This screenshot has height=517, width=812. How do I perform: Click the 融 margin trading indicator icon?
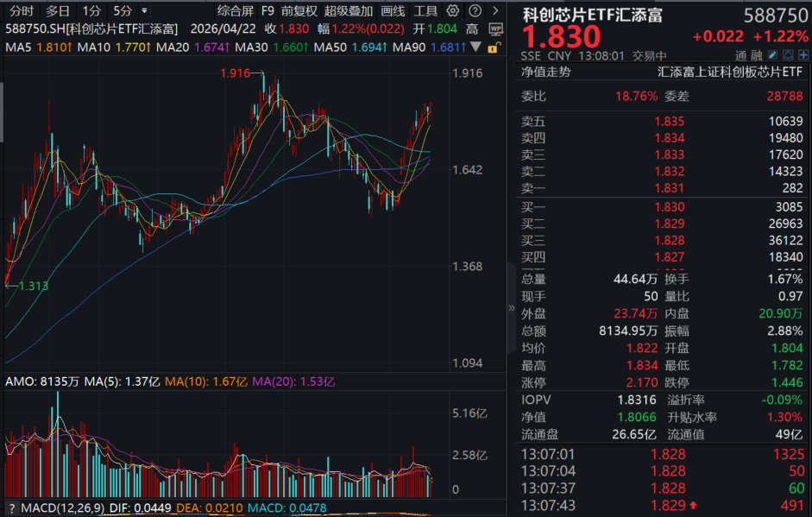tap(757, 54)
